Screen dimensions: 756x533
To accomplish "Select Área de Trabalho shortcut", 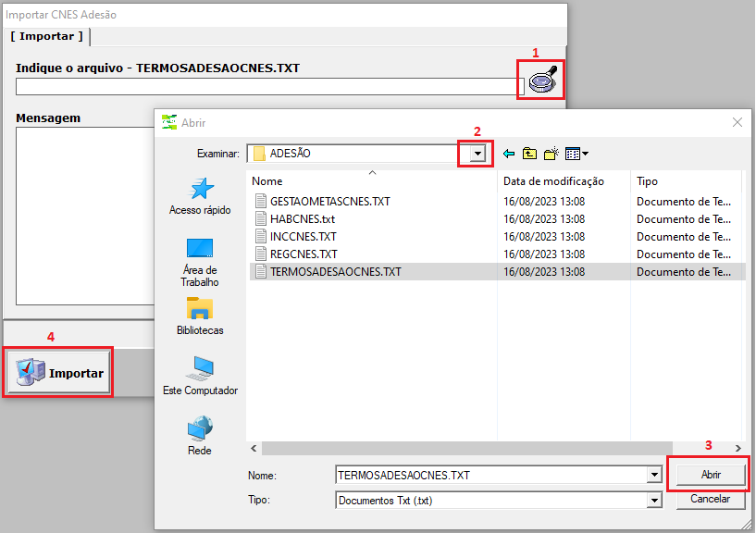I will coord(200,261).
